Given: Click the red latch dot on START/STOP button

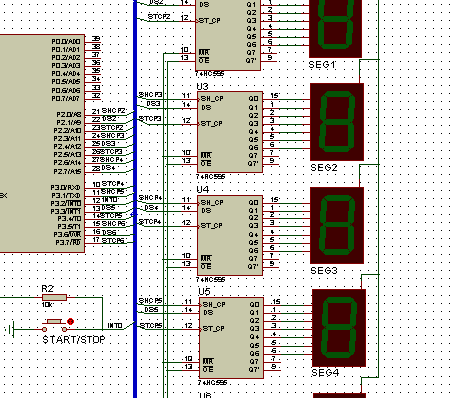Looking at the screenshot, I should [x=70, y=322].
